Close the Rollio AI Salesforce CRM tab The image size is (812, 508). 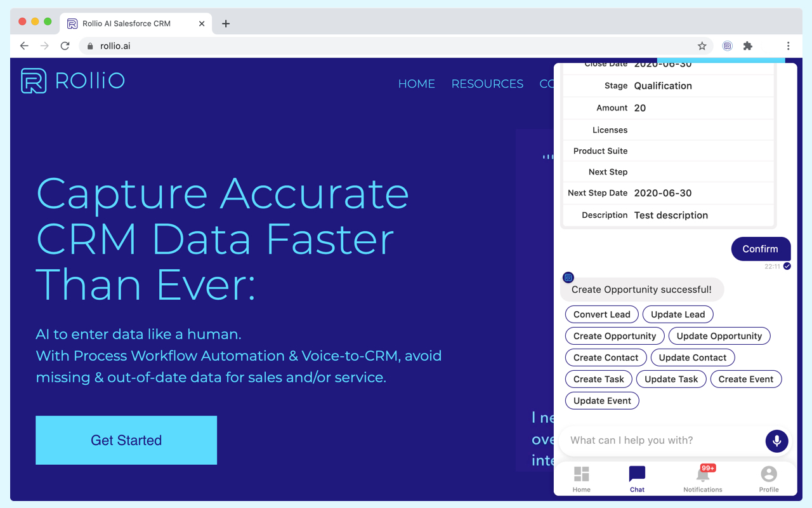click(202, 23)
